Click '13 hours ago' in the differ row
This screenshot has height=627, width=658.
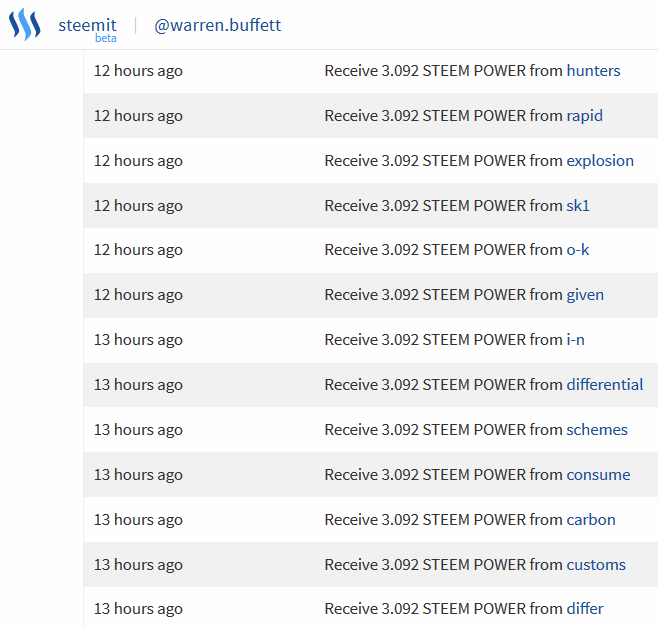[138, 609]
